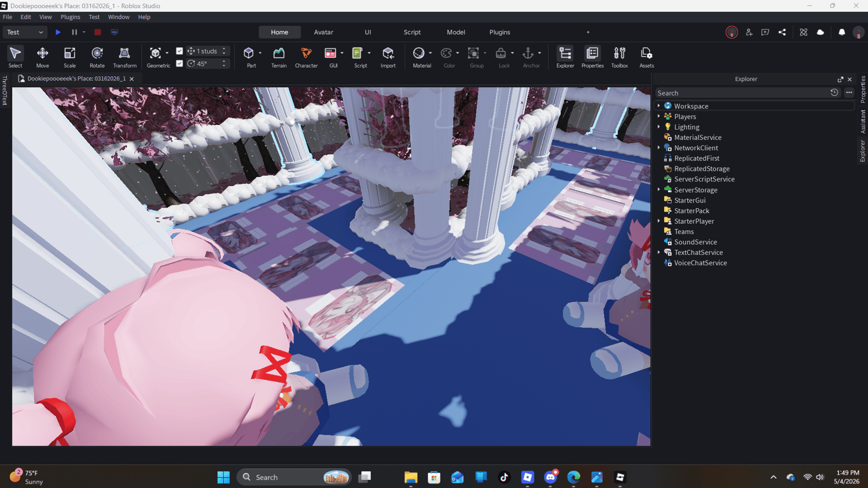Expand the Lighting tree node
868x488 pixels.
tap(659, 127)
